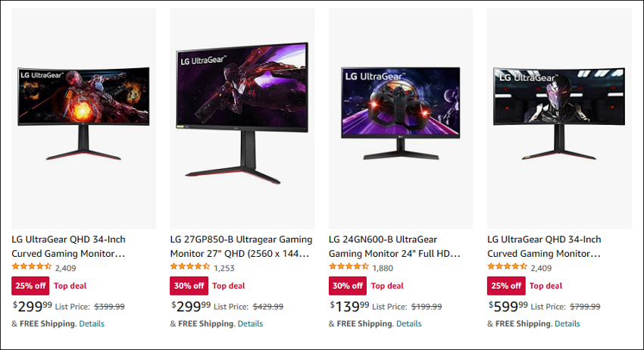Open LG 24GN600-B UltraGear Gaming Monitor title link
Image resolution: width=644 pixels, height=350 pixels.
click(x=394, y=246)
